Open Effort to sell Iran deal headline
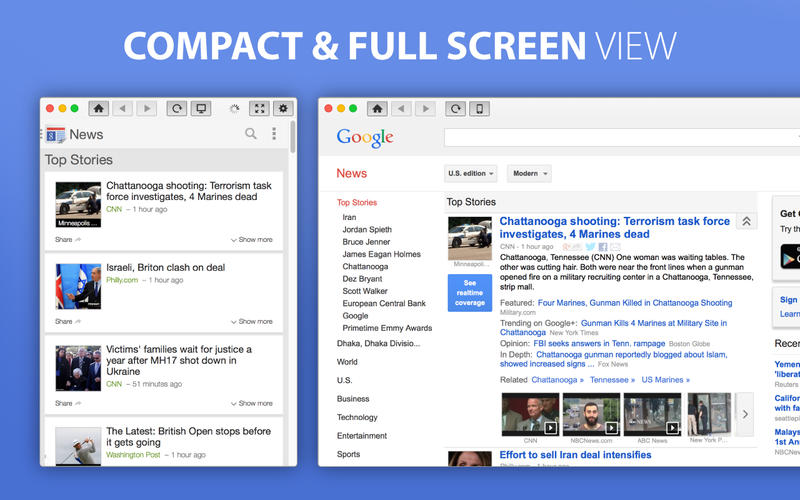This screenshot has height=500, width=800. point(575,455)
